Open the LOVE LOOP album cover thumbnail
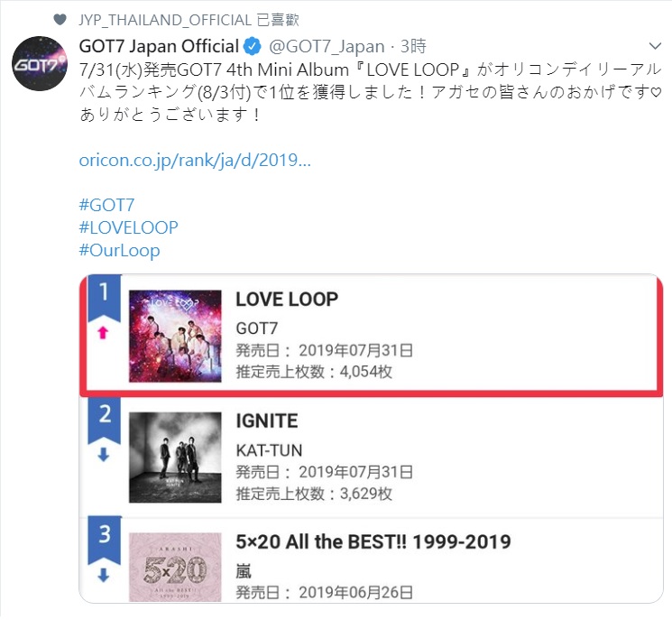672x620 pixels. [175, 336]
